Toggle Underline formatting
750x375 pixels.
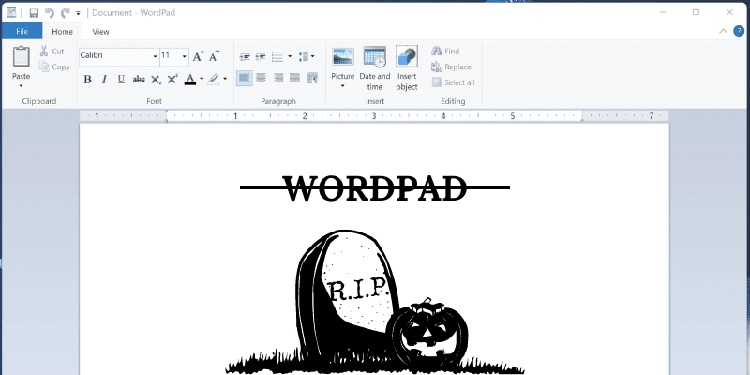pyautogui.click(x=121, y=79)
